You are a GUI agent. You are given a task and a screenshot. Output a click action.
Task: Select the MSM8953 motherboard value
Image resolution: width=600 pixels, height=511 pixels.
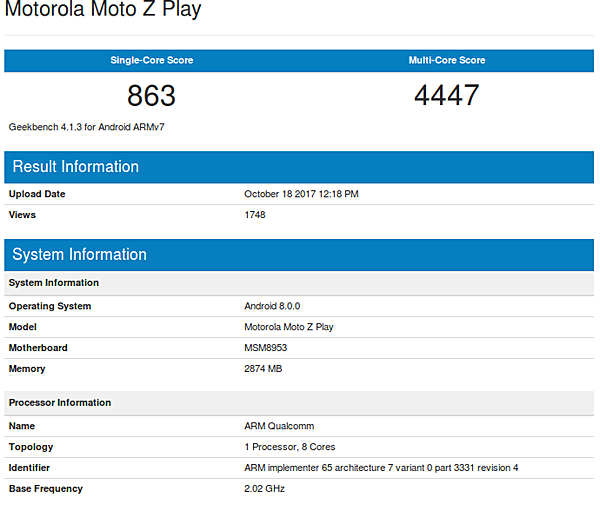click(267, 348)
